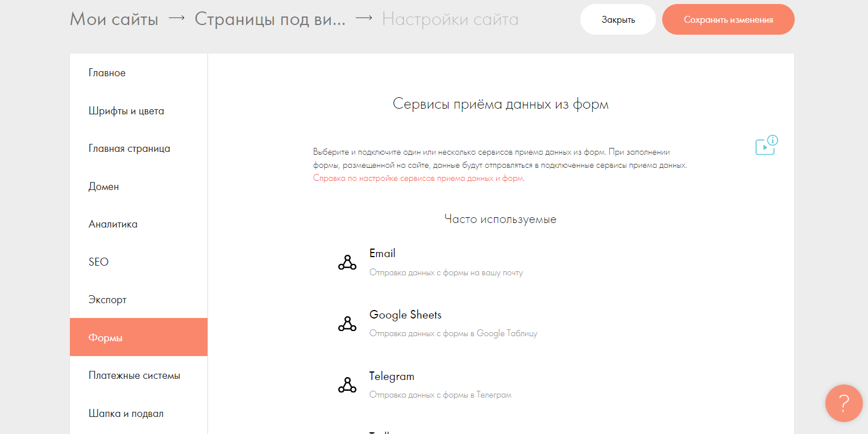Switch to the Аналитика tab
Image resolution: width=868 pixels, height=434 pixels.
[139, 224]
